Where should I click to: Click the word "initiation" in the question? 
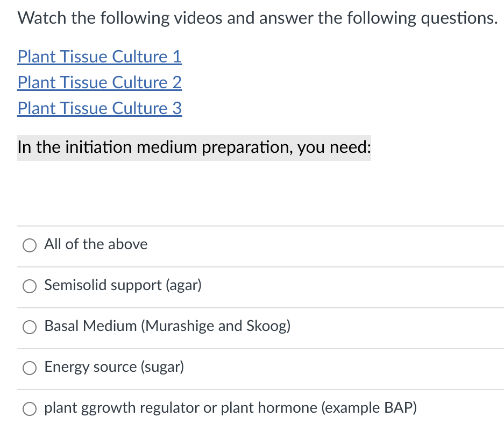[x=99, y=147]
